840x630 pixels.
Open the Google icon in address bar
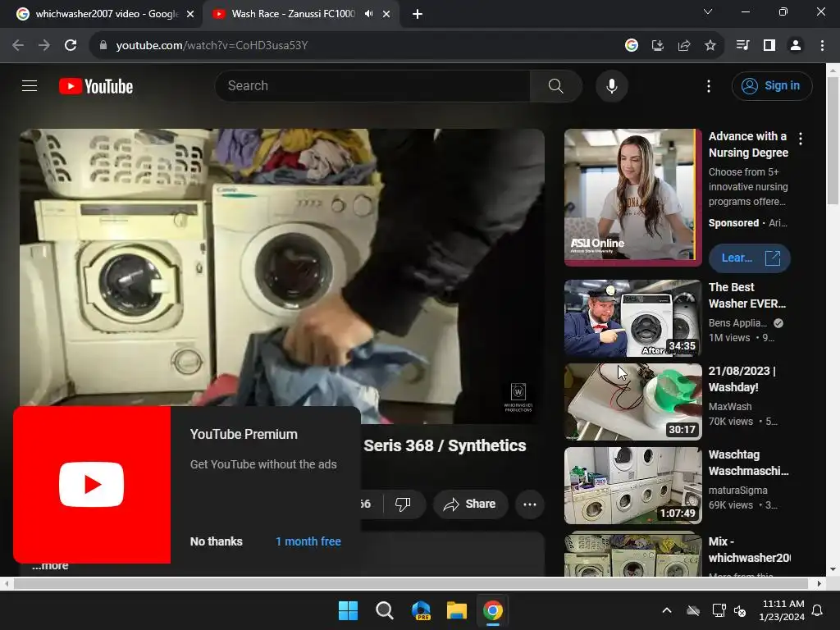[631, 46]
